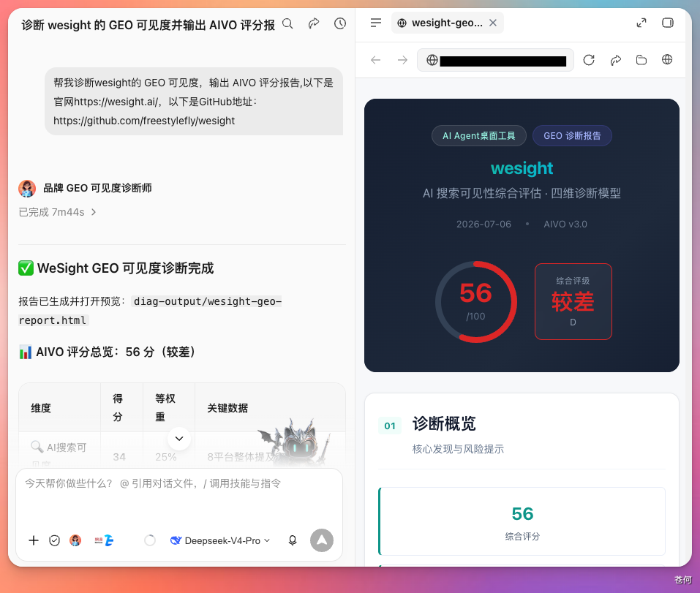Click the 01 section number badge
This screenshot has height=593, width=700.
coord(390,426)
